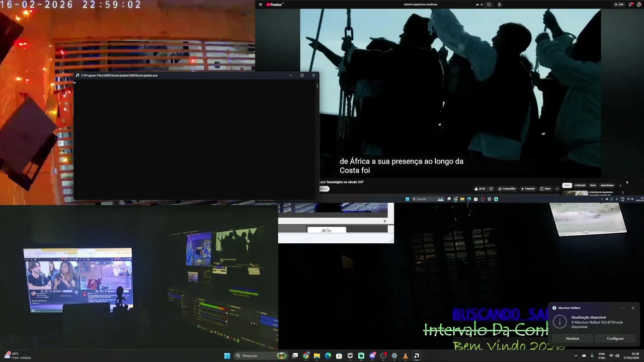Select the Todos filter chip
644x362 pixels.
[x=567, y=185]
